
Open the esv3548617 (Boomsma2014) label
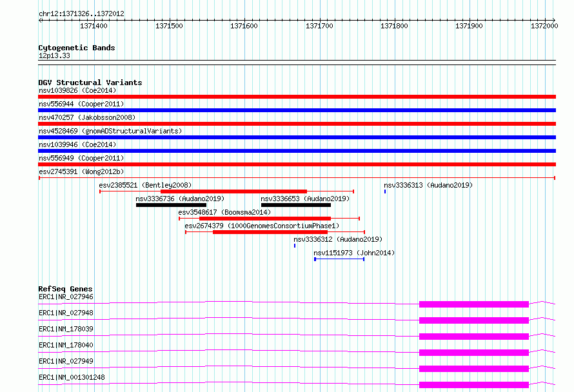click(x=224, y=212)
